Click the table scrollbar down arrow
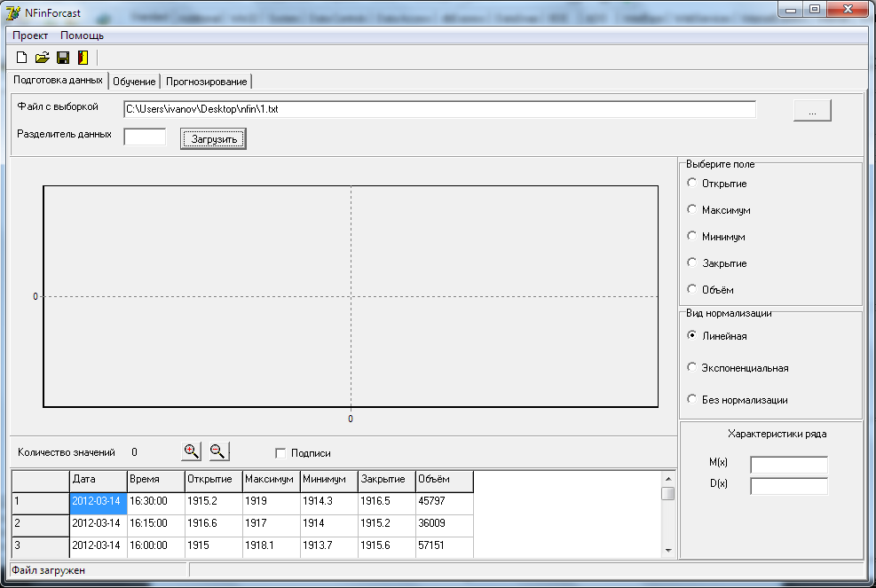Image resolution: width=876 pixels, height=588 pixels. coord(668,551)
